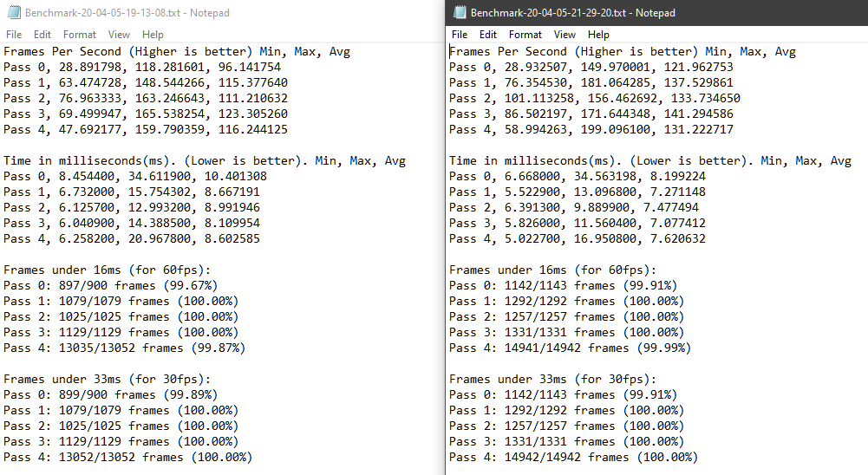This screenshot has height=475, width=868.
Task: Open View menu in the right Notepad window
Action: tap(565, 35)
